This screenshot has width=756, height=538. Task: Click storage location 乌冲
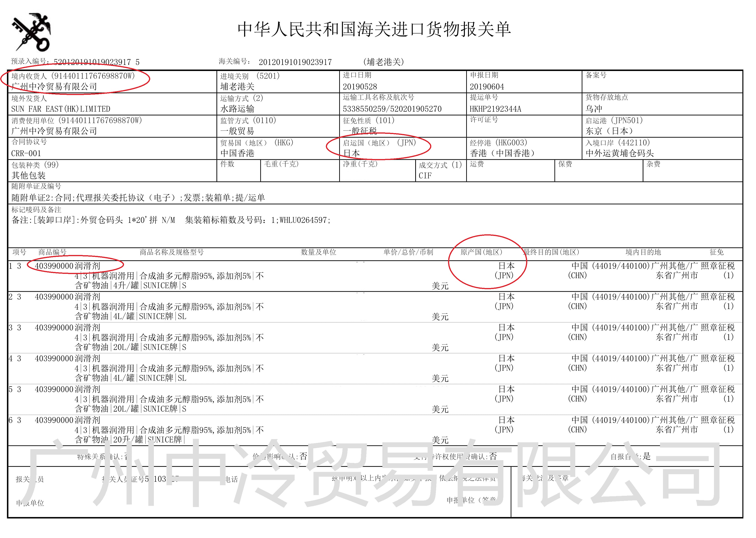point(594,109)
